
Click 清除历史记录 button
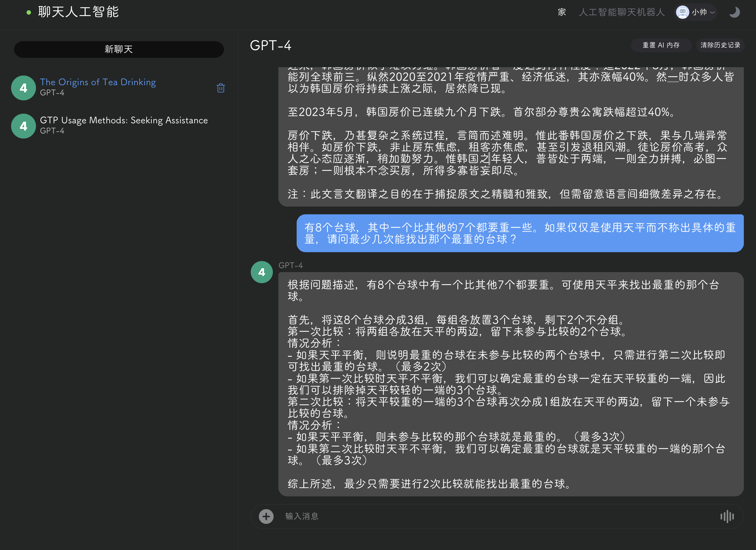720,45
